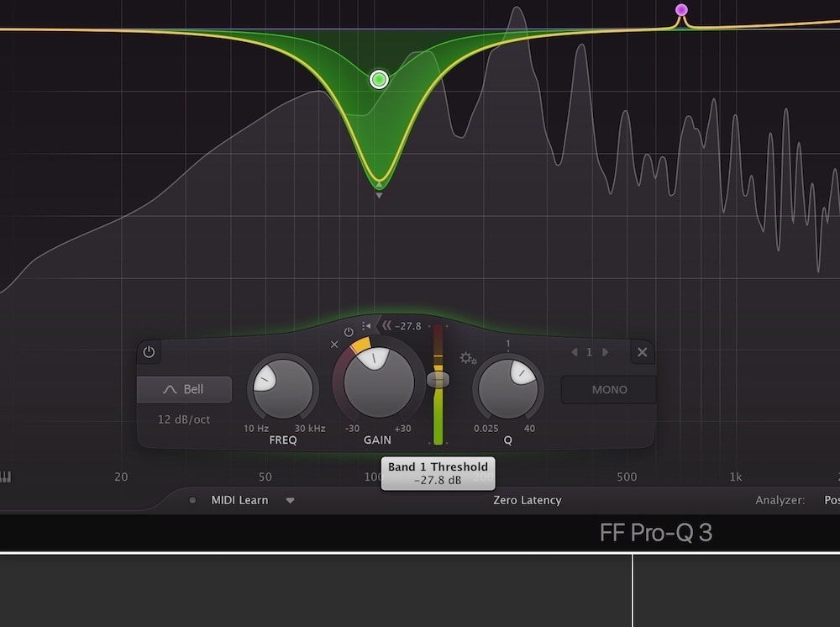
Task: Click the '0.025' Q range label
Action: click(x=486, y=428)
